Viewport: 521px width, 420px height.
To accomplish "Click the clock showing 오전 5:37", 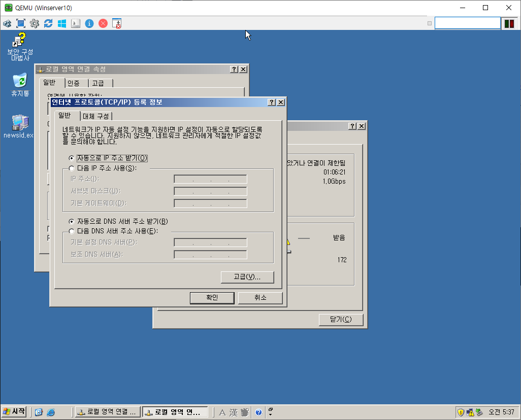I will (x=501, y=412).
